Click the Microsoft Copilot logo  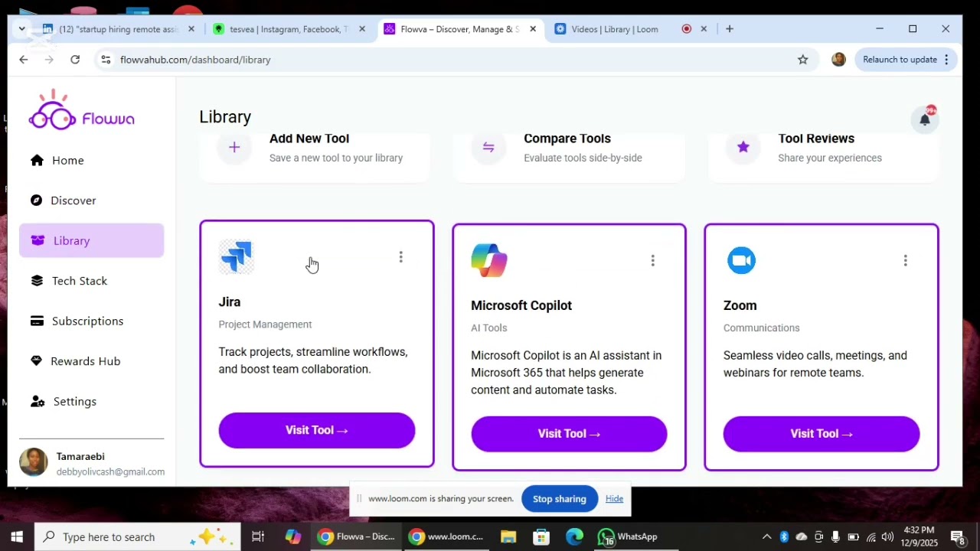point(489,260)
